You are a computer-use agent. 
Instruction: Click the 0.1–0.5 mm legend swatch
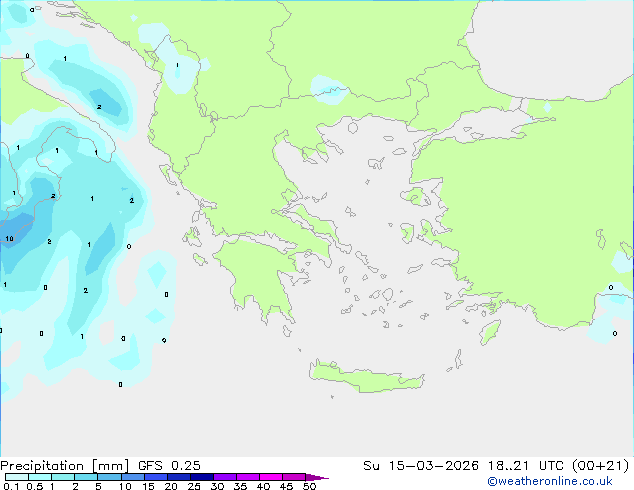[17, 477]
